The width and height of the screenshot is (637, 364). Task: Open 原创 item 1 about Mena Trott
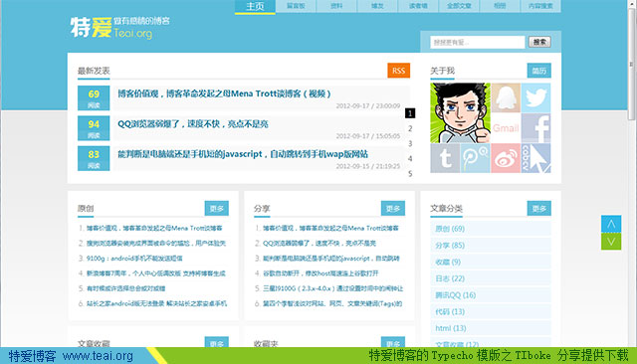(154, 228)
